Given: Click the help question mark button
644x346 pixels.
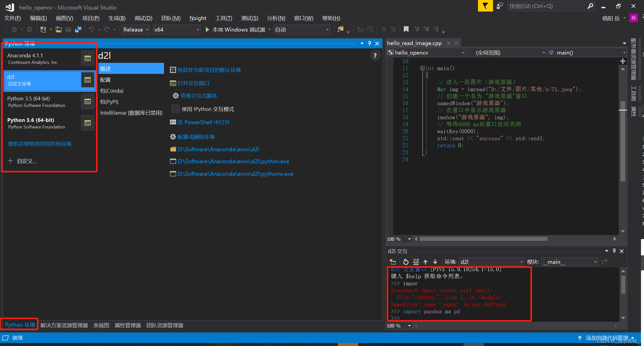Looking at the screenshot, I should click(x=375, y=56).
